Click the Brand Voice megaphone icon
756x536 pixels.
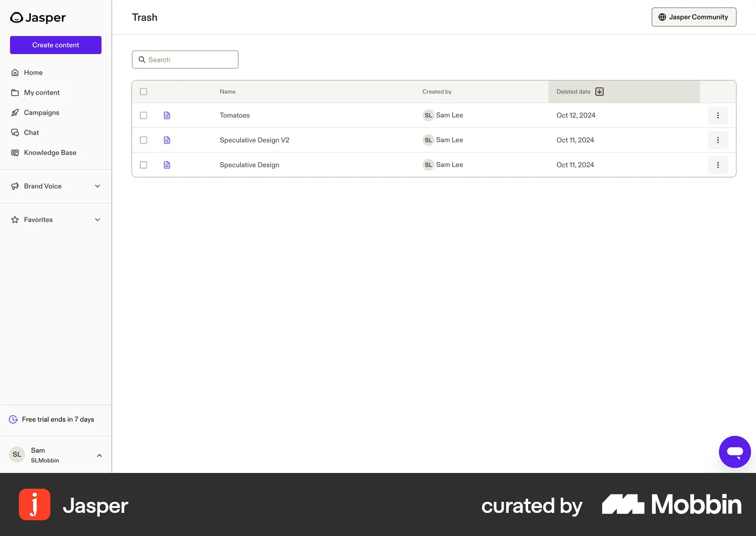[x=15, y=186]
